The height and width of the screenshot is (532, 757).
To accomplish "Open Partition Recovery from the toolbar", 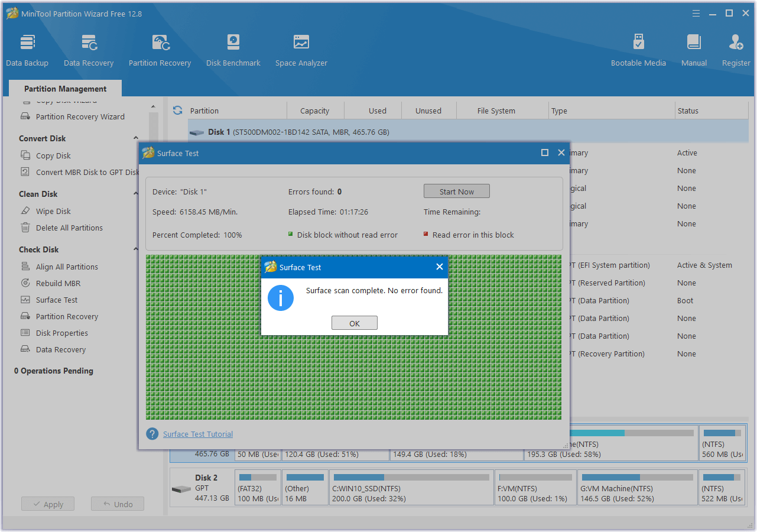I will pos(160,50).
